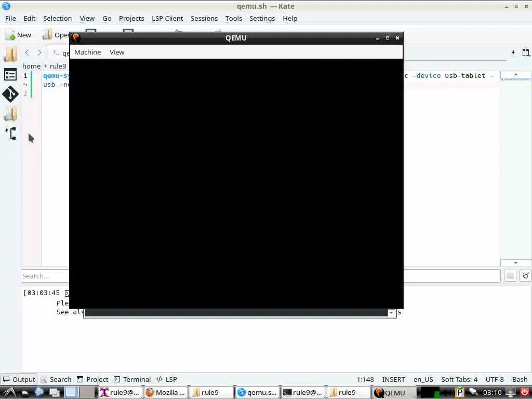Viewport: 532px width, 399px height.
Task: Open the Soft Tabs: 4 indentation selector
Action: tap(459, 379)
